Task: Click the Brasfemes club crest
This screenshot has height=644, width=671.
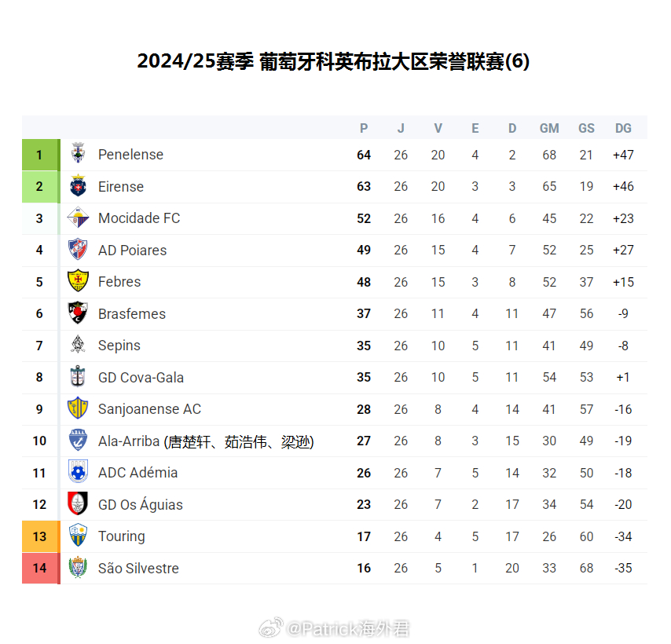Action: tap(78, 313)
